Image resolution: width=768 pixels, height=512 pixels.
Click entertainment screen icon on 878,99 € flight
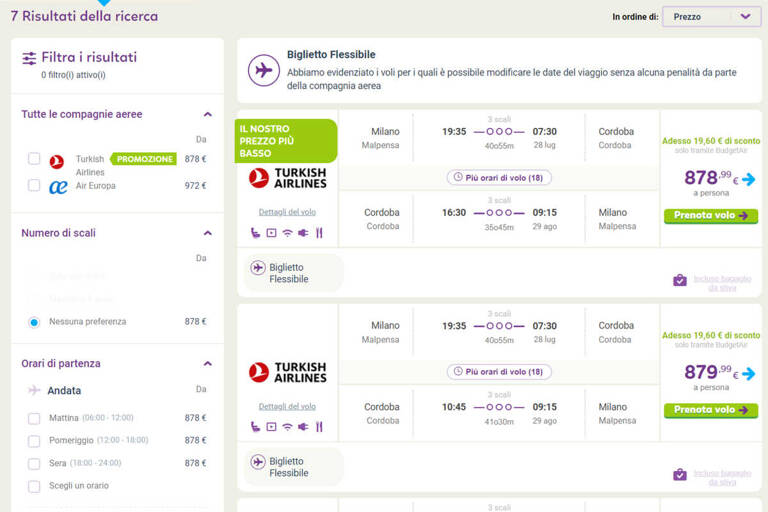pyautogui.click(x=271, y=233)
